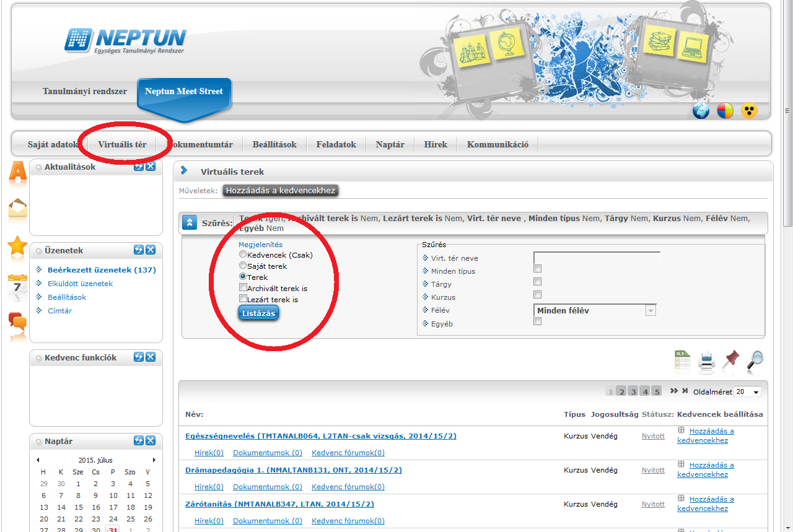
Task: Click the orange chat bubbles sidebar icon
Action: tap(17, 322)
